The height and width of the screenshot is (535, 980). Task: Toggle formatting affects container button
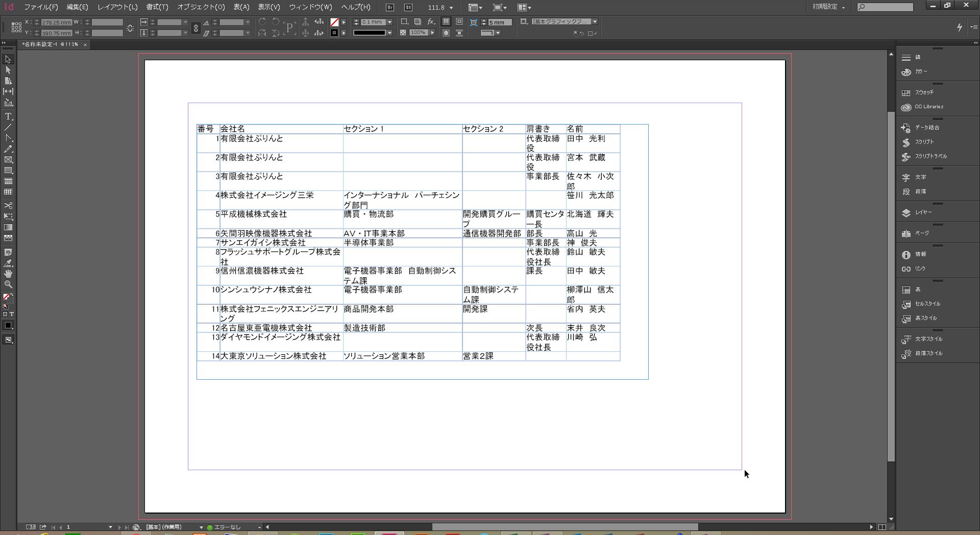tap(5, 314)
